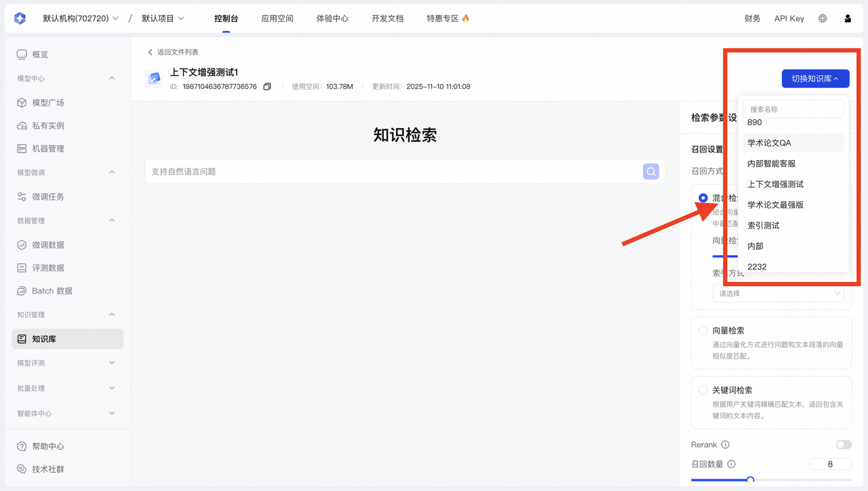The height and width of the screenshot is (491, 868).
Task: Go back via 返回文件列表 link
Action: pyautogui.click(x=174, y=52)
